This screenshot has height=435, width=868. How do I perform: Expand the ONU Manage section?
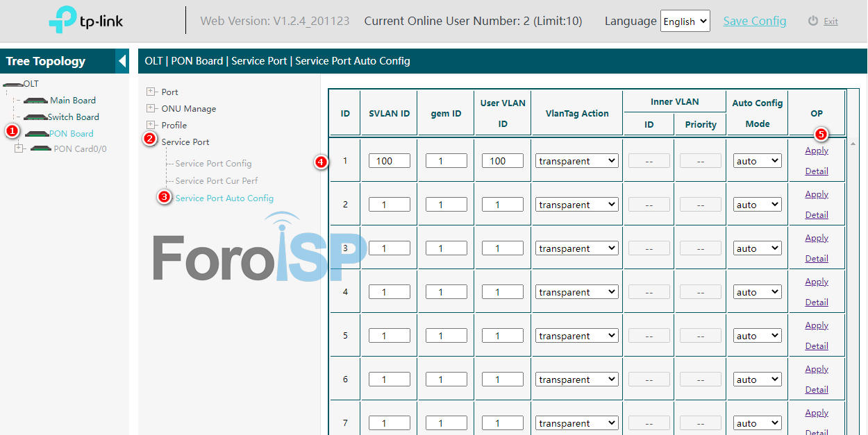tap(151, 108)
